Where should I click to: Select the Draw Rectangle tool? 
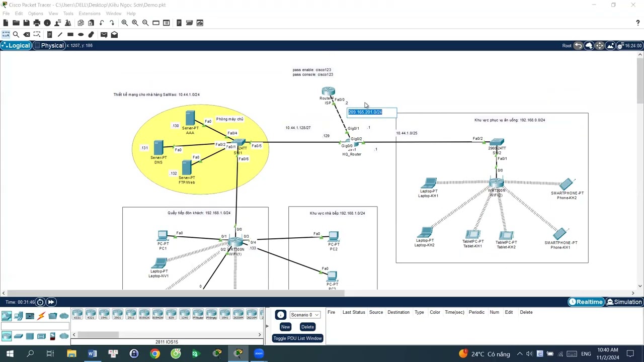[x=70, y=35]
